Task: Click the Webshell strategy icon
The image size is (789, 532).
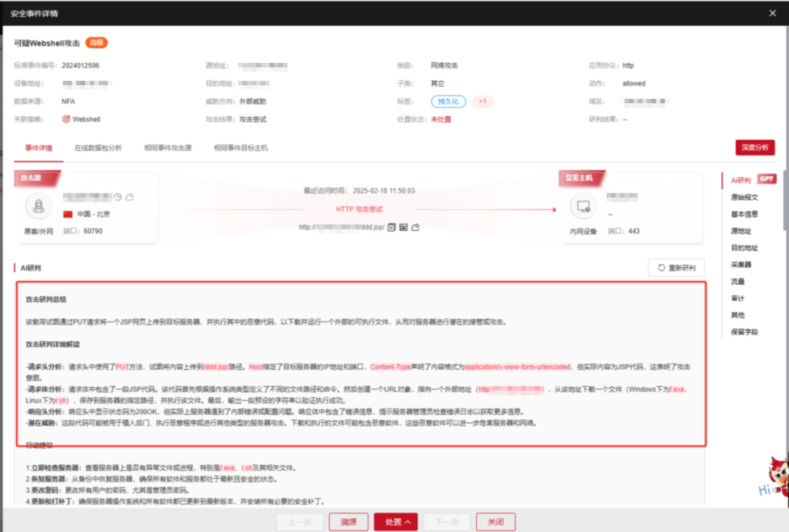Action: pyautogui.click(x=66, y=119)
